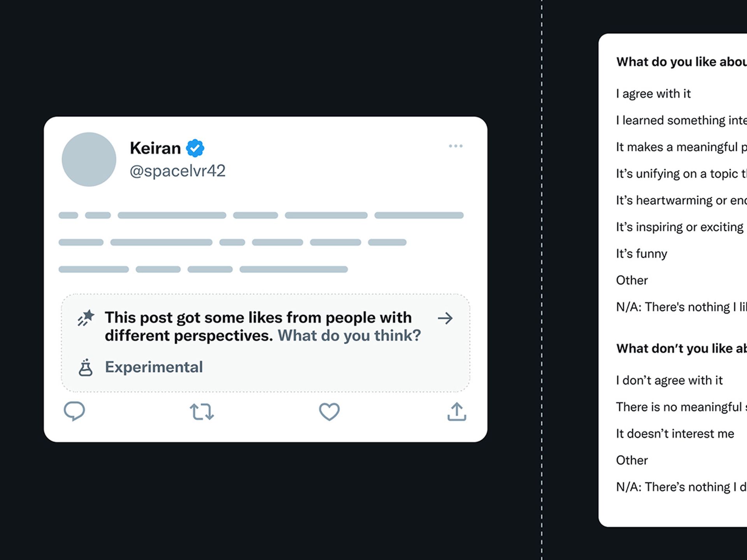Click the reply speech bubble icon

point(74,411)
